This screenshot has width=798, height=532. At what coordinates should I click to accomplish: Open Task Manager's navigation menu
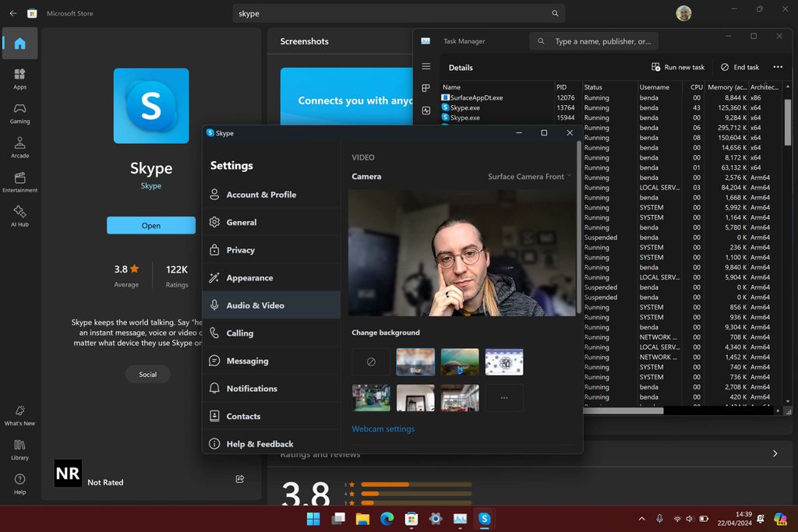(425, 67)
